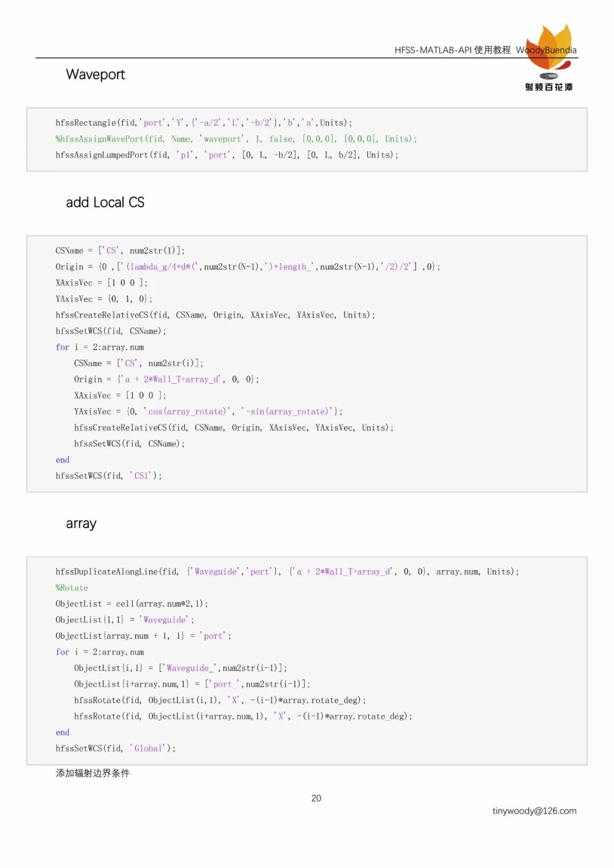The width and height of the screenshot is (614, 868).
Task: Click the commented %hfssAssignWavePort line
Action: 236,139
